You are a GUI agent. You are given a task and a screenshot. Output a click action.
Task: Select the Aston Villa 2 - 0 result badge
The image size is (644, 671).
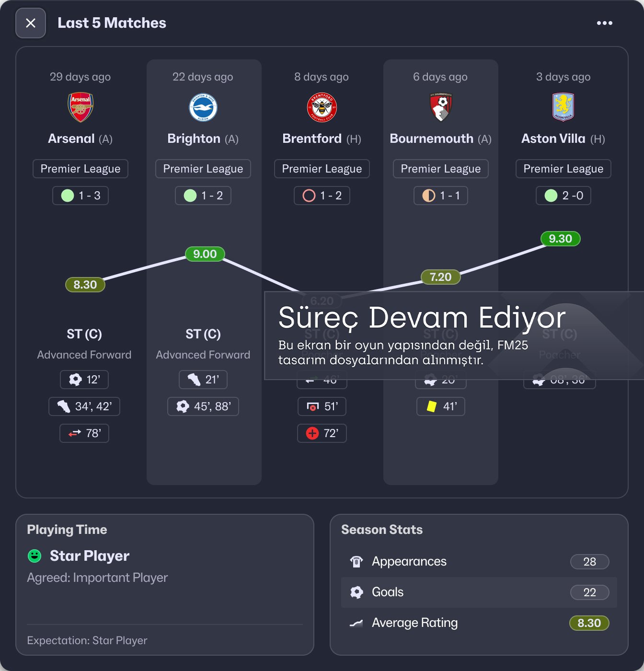(x=563, y=196)
